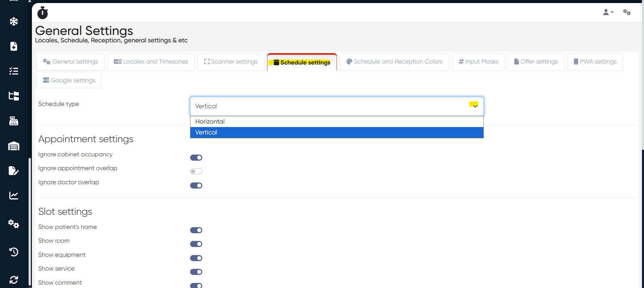Open Schedule and Reception Colors tab

(x=394, y=62)
